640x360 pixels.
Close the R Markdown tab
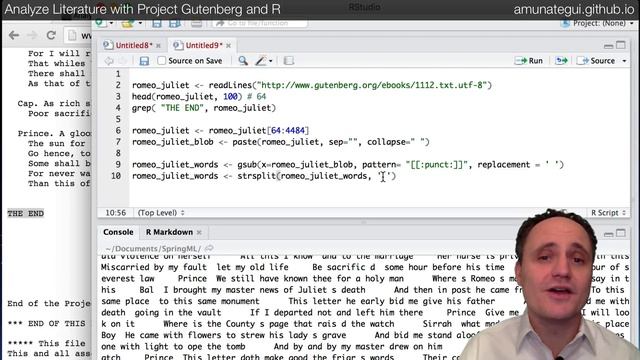pyautogui.click(x=199, y=232)
